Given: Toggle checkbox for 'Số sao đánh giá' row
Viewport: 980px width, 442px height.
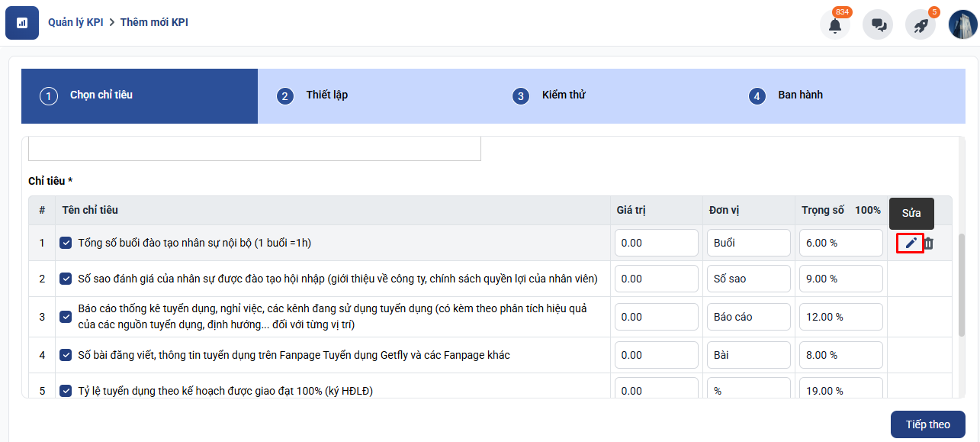Looking at the screenshot, I should pyautogui.click(x=66, y=279).
